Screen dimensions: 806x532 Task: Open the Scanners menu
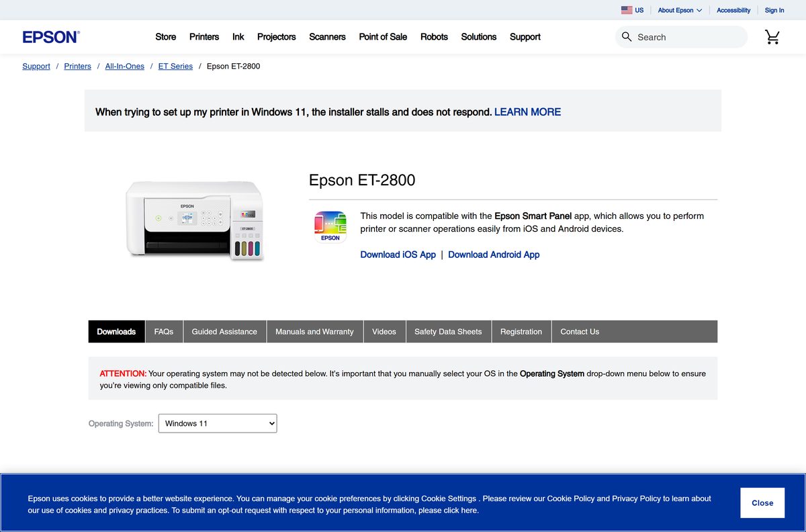coord(327,37)
